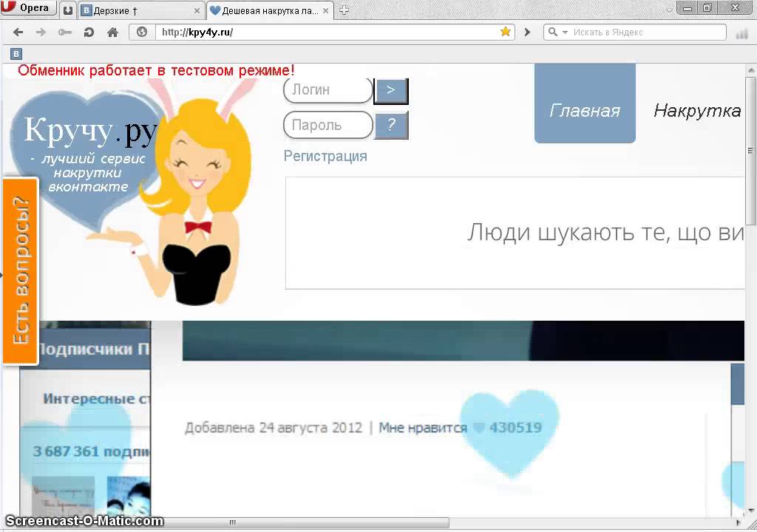Click the "?" forgot password button
Image resolution: width=757 pixels, height=532 pixels.
coord(391,125)
